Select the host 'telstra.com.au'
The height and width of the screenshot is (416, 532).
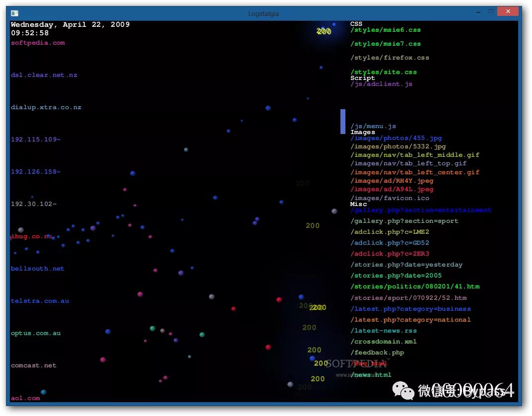click(x=40, y=301)
